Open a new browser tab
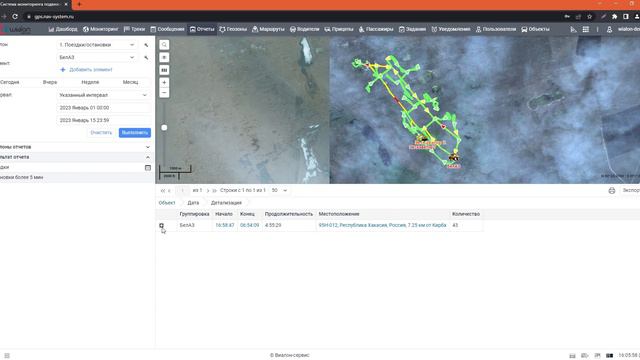The width and height of the screenshot is (640, 360). [x=79, y=4]
